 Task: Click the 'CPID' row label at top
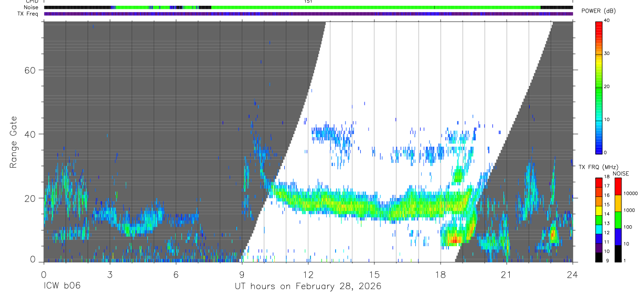(x=31, y=2)
